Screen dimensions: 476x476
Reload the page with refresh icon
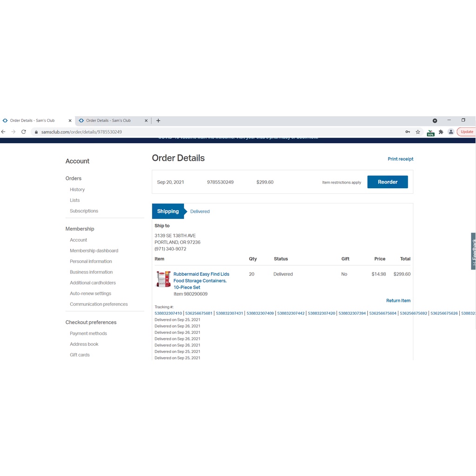tap(24, 132)
